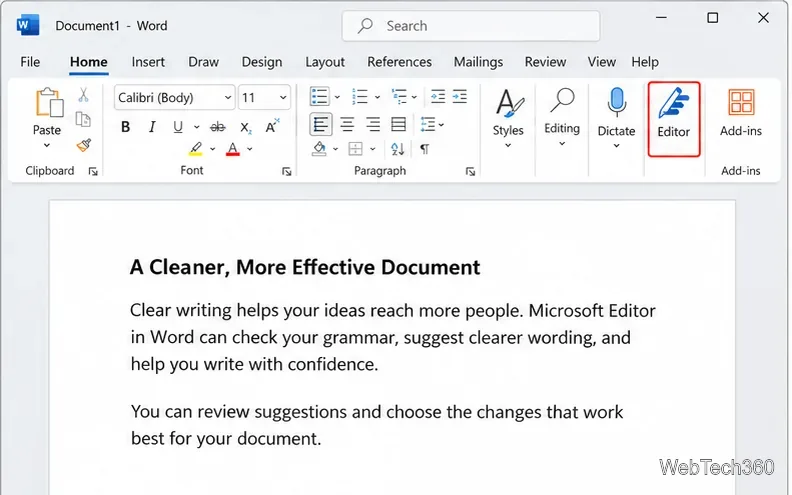Start Dictate microphone
The width and height of the screenshot is (792, 495).
click(x=616, y=119)
